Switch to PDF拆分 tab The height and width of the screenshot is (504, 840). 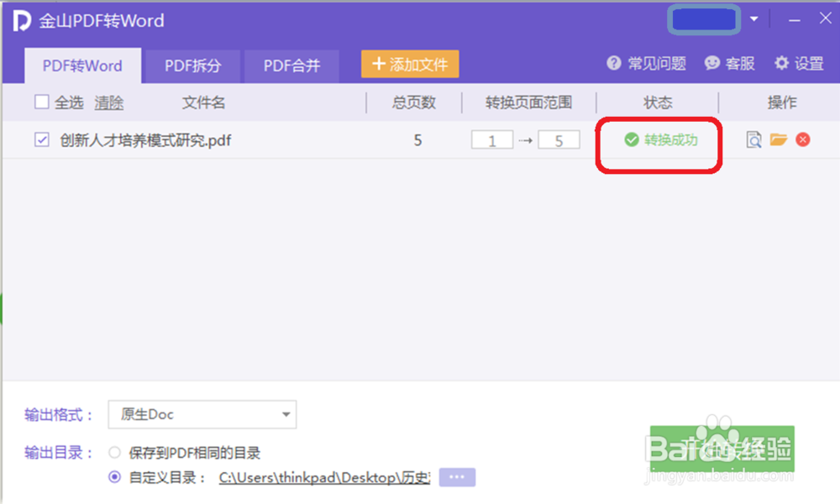coord(192,66)
